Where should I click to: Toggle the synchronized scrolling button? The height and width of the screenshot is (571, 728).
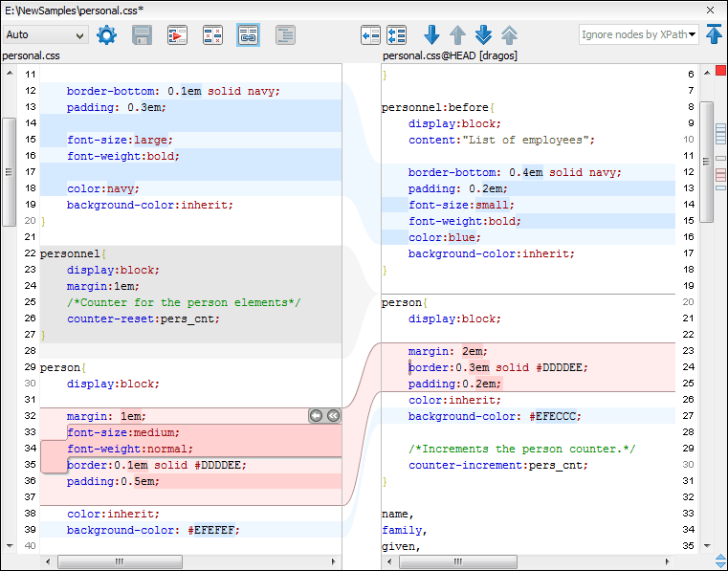(248, 35)
